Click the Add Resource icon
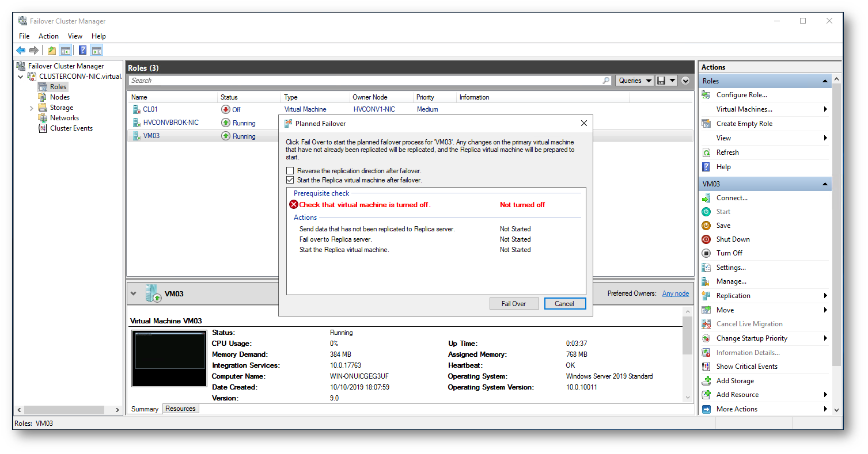The height and width of the screenshot is (454, 868). [x=706, y=395]
